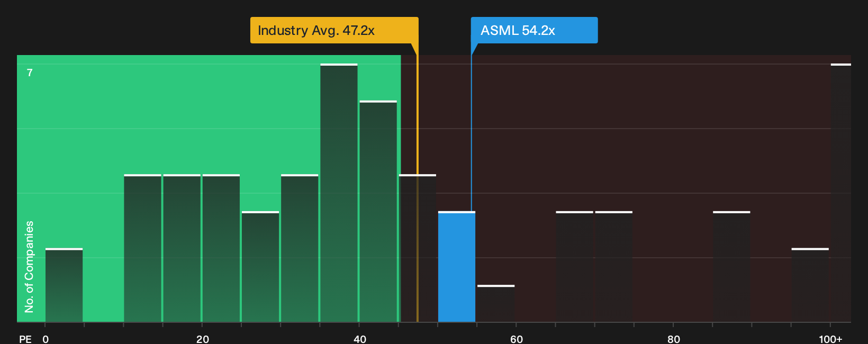Click the x-axis label '0'

(x=46, y=339)
